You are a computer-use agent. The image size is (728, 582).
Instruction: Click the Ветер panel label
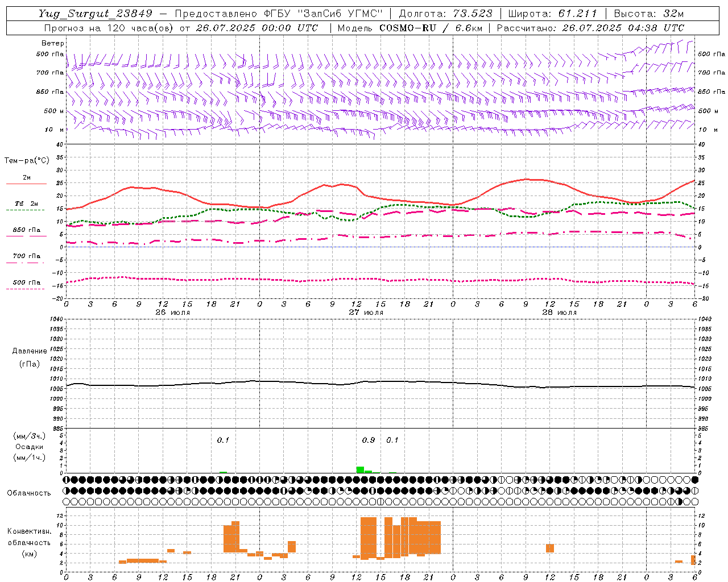(x=53, y=43)
